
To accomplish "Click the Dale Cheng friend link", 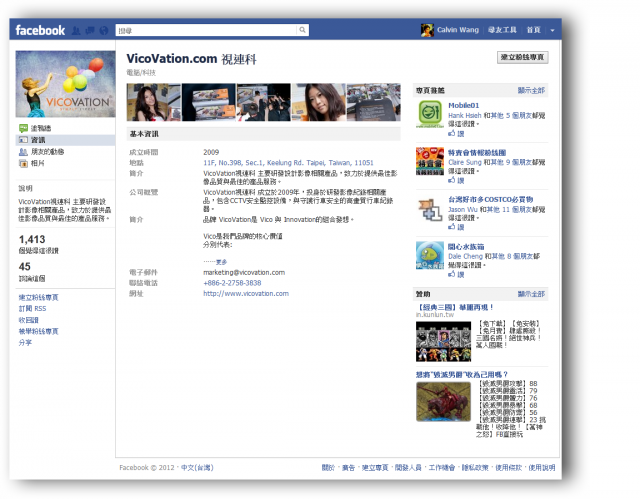I will [x=465, y=256].
